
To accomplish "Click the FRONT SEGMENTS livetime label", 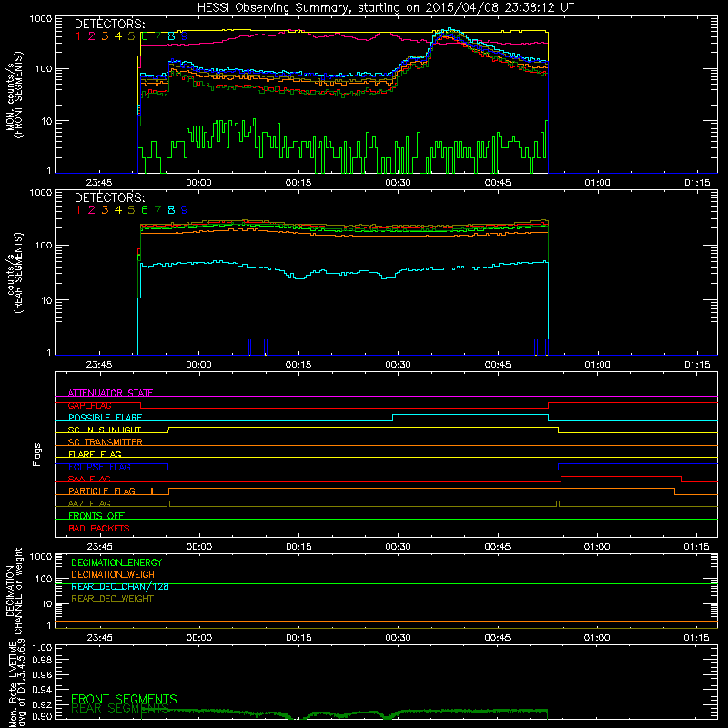I will pyautogui.click(x=124, y=699).
